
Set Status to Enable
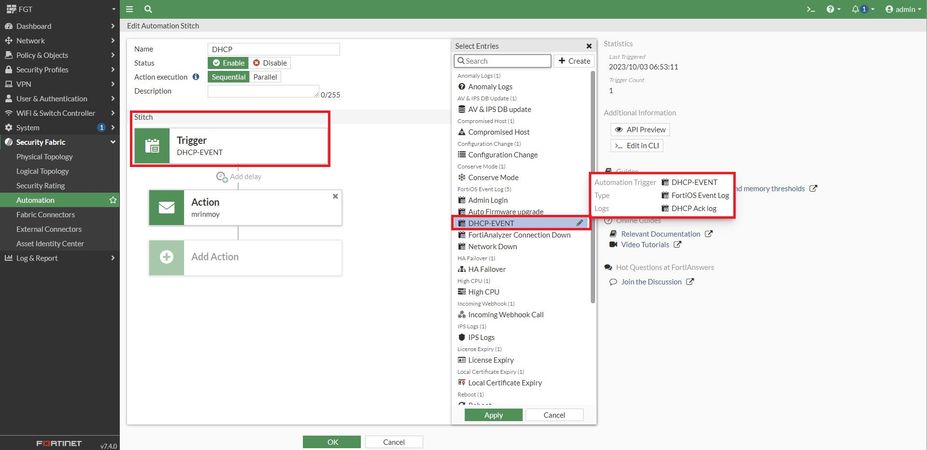[x=228, y=63]
